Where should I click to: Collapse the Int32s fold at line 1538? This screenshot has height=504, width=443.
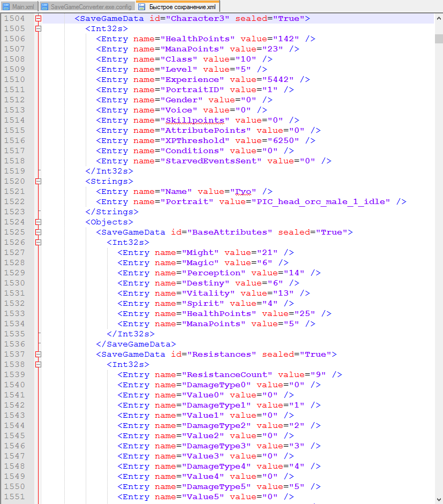point(38,364)
